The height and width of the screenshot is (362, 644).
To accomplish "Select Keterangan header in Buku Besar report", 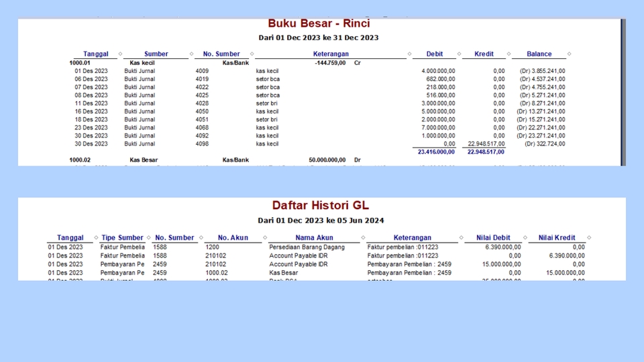I will point(331,54).
